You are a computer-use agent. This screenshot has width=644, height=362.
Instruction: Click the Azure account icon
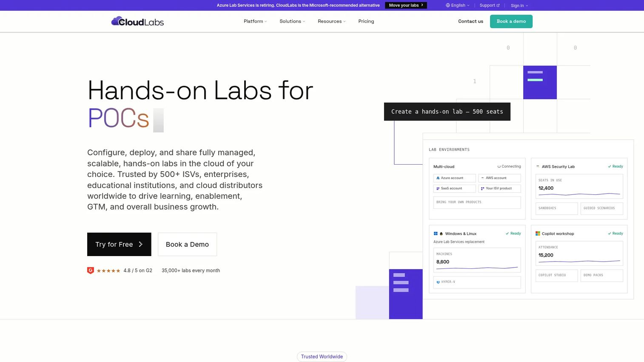(438, 178)
